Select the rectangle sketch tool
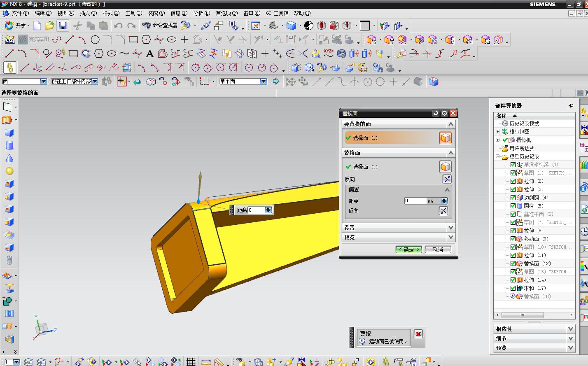The width and height of the screenshot is (588, 366). tap(133, 40)
